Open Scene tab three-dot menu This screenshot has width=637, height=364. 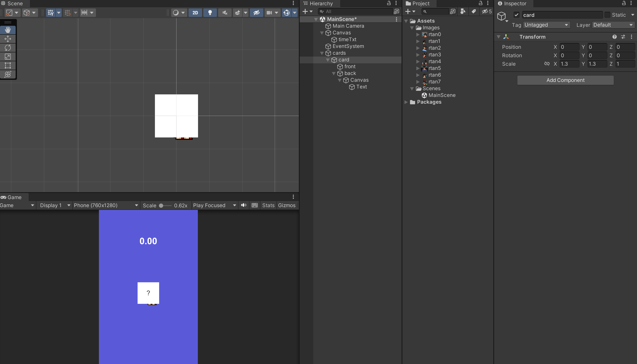293,3
